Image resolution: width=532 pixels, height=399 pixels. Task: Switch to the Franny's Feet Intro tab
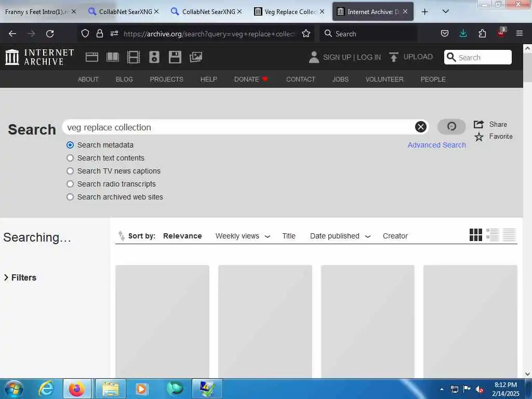(x=39, y=11)
